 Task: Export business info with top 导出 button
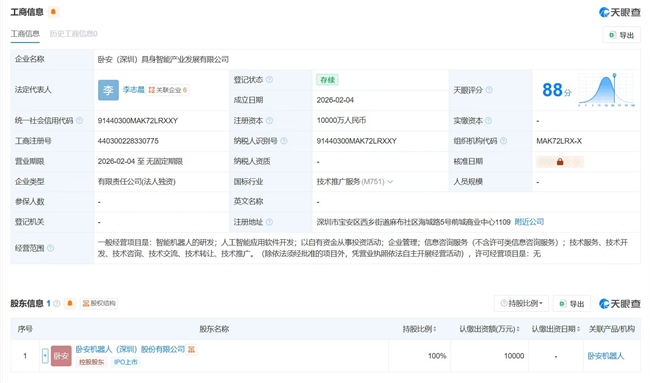pyautogui.click(x=621, y=35)
